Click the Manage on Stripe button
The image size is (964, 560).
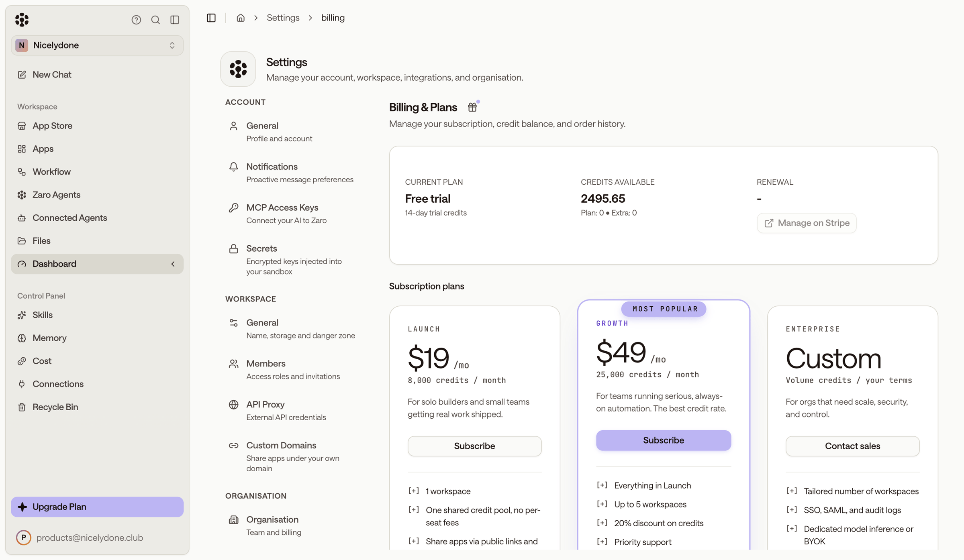(807, 223)
